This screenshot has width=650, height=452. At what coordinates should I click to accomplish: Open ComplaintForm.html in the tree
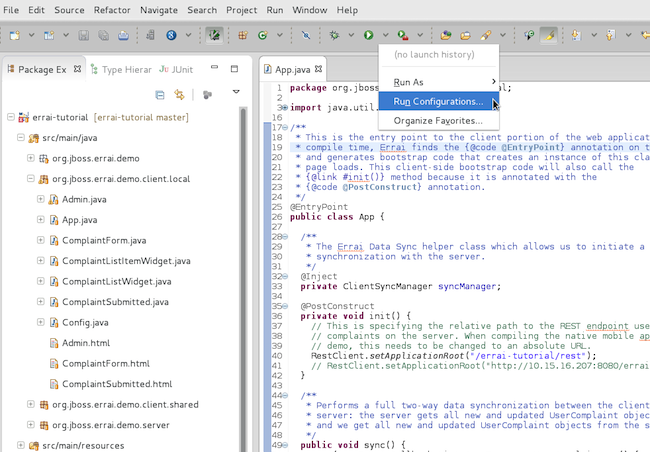click(x=105, y=363)
